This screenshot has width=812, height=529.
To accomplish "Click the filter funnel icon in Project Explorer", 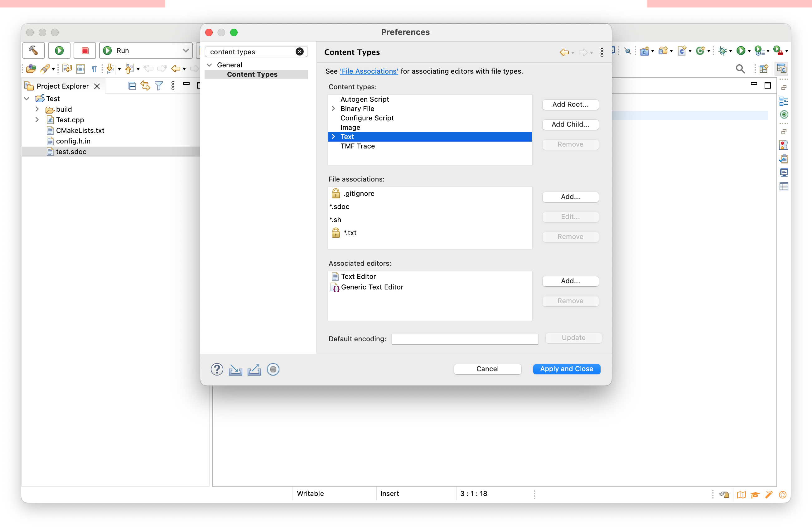I will [159, 86].
